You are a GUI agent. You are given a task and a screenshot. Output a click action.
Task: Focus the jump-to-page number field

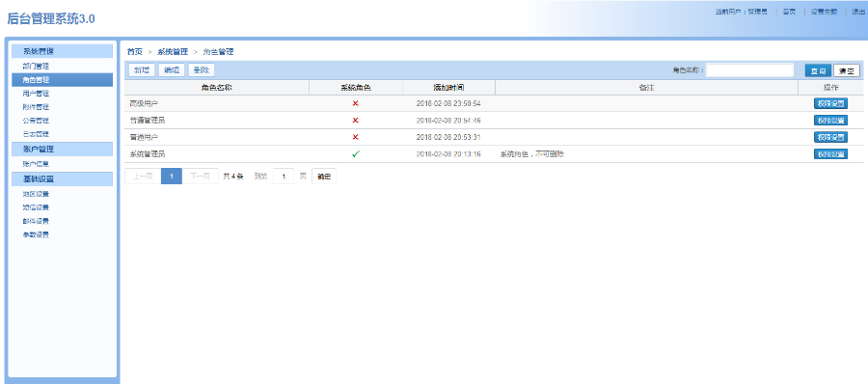284,177
